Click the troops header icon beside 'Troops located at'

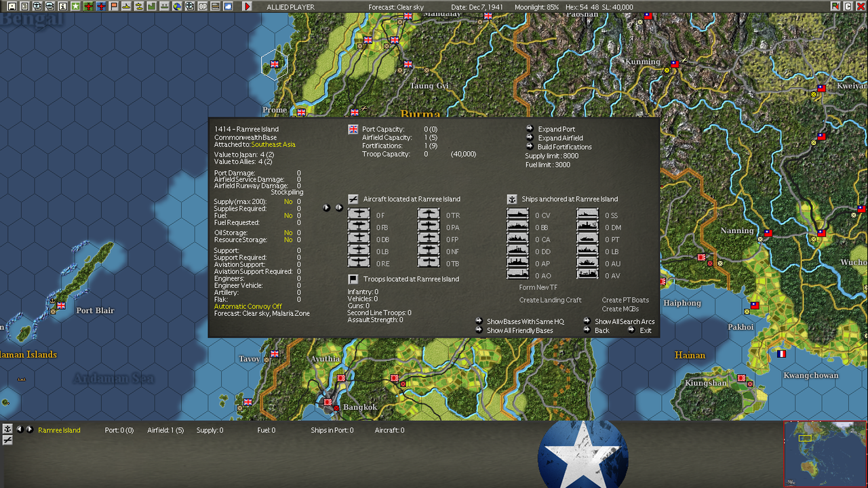[x=353, y=279]
